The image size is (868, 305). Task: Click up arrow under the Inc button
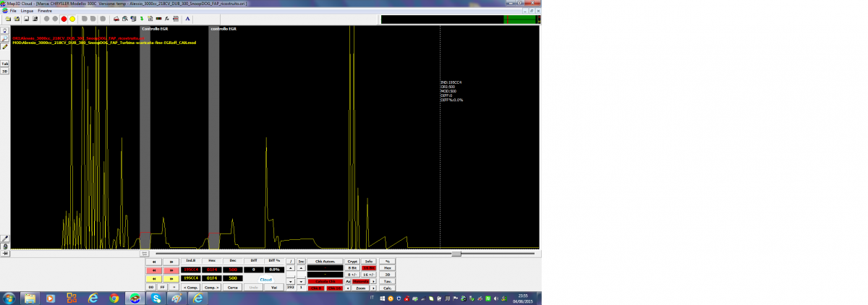tap(302, 268)
